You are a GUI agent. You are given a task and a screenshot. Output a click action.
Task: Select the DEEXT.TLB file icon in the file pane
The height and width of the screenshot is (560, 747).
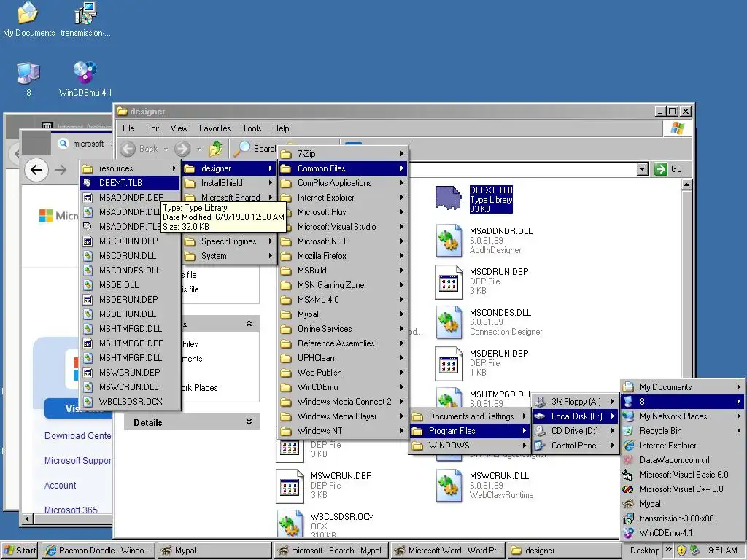[449, 198]
